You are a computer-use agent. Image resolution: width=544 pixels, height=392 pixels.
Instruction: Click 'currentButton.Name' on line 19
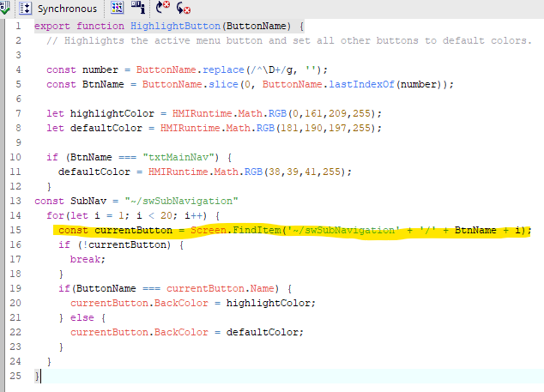(x=221, y=288)
